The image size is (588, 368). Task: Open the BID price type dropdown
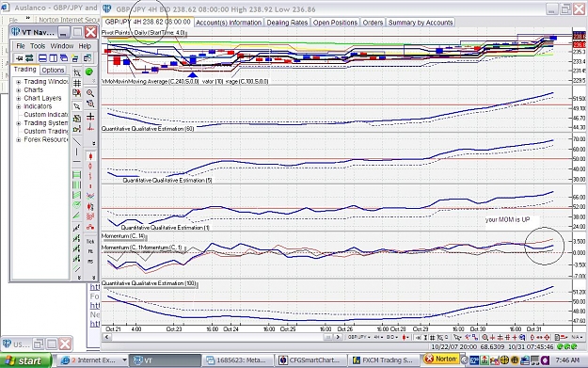(x=392, y=337)
